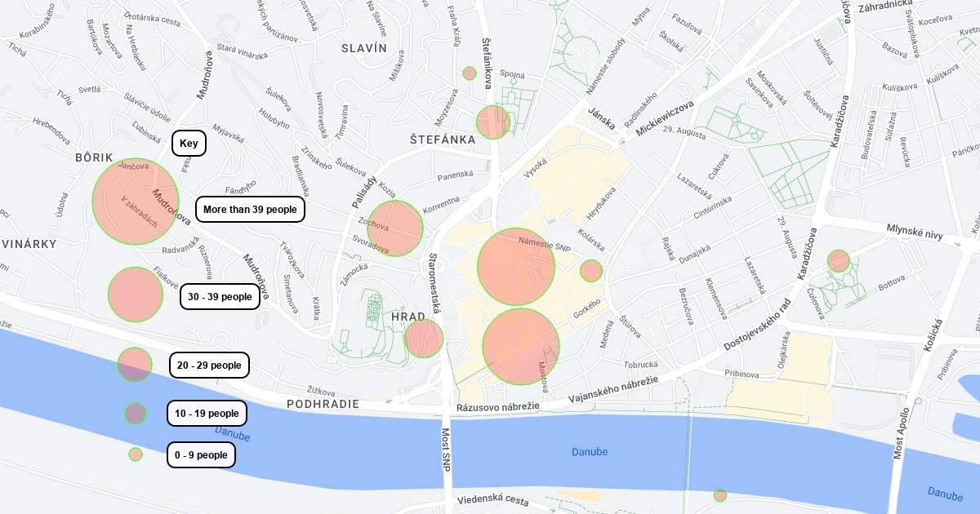Click the tiny circle near Viedenská cesta

pyautogui.click(x=720, y=495)
